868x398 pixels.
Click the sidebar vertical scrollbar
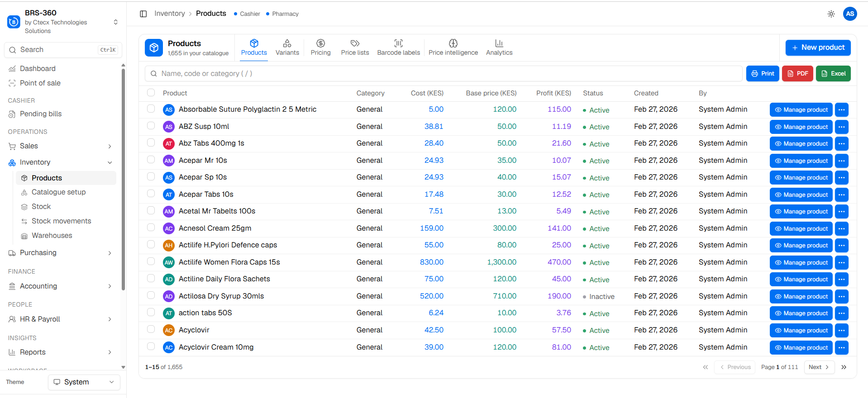pyautogui.click(x=123, y=179)
